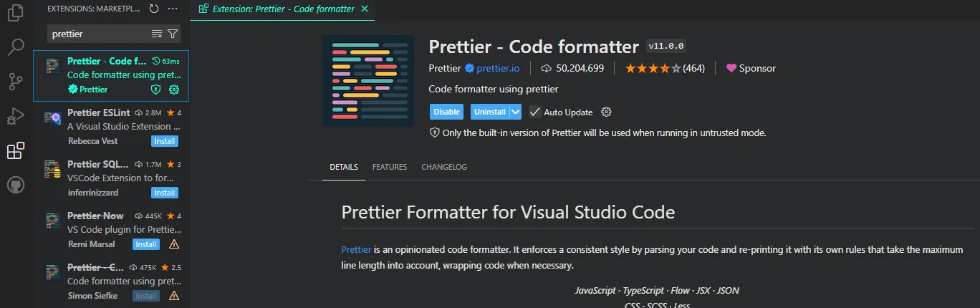Click the GitHub icon in activity bar
The image size is (980, 308).
pyautogui.click(x=16, y=186)
